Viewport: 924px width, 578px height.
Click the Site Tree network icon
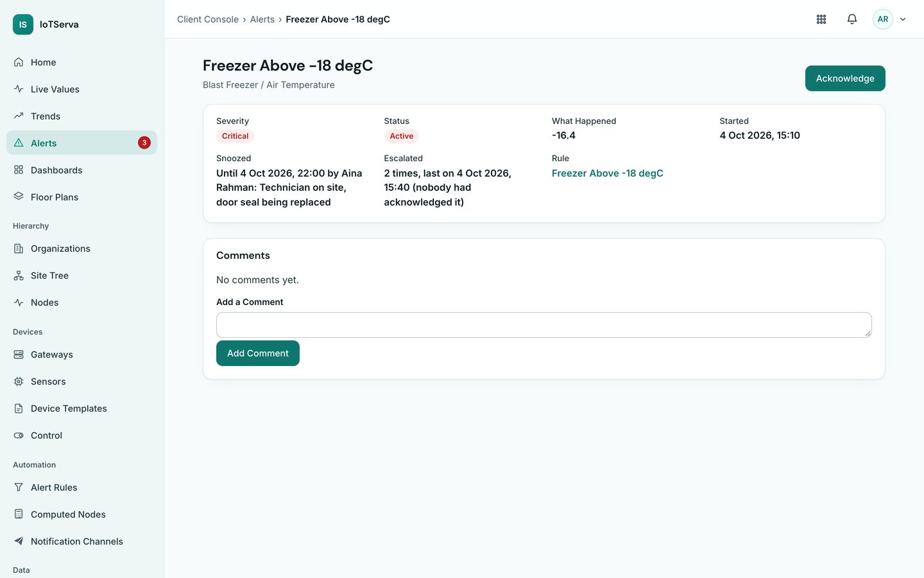19,276
